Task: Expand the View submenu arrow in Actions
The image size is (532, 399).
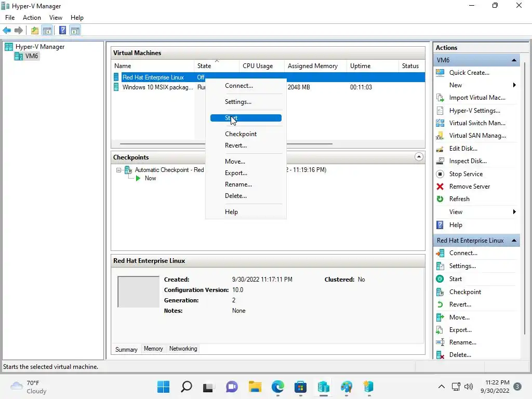Action: [x=514, y=212]
